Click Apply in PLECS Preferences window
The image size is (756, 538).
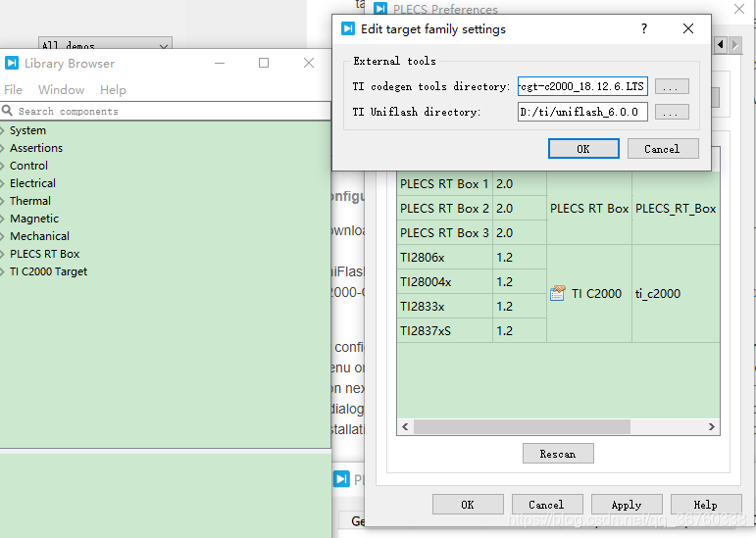[627, 505]
